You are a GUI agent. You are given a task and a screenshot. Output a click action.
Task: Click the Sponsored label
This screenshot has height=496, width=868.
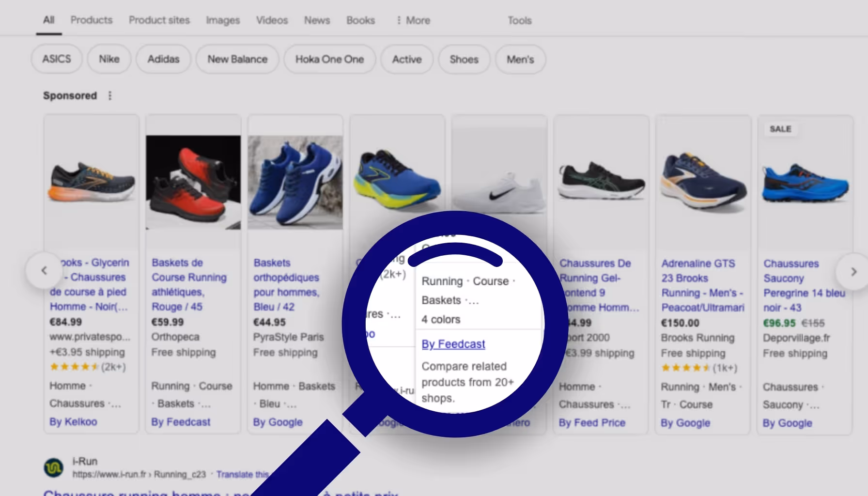tap(70, 95)
